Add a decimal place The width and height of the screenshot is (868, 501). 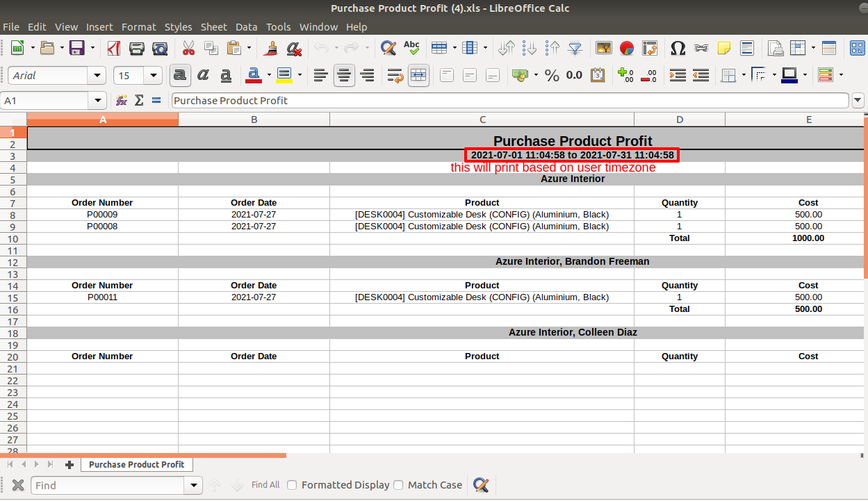[x=625, y=75]
